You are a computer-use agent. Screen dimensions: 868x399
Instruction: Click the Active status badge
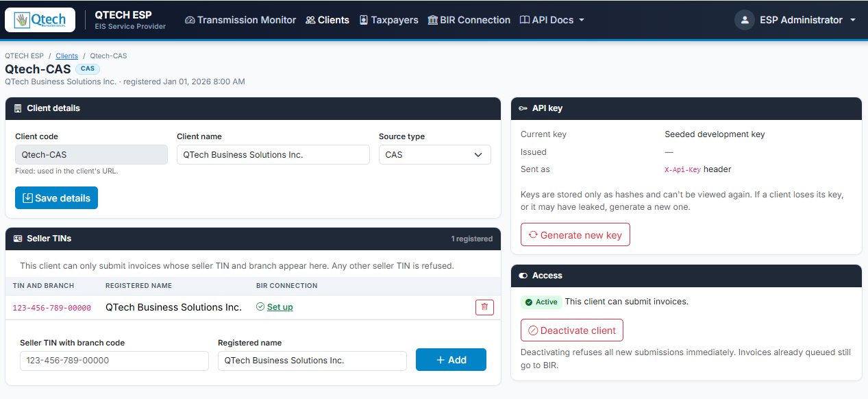[x=541, y=302]
